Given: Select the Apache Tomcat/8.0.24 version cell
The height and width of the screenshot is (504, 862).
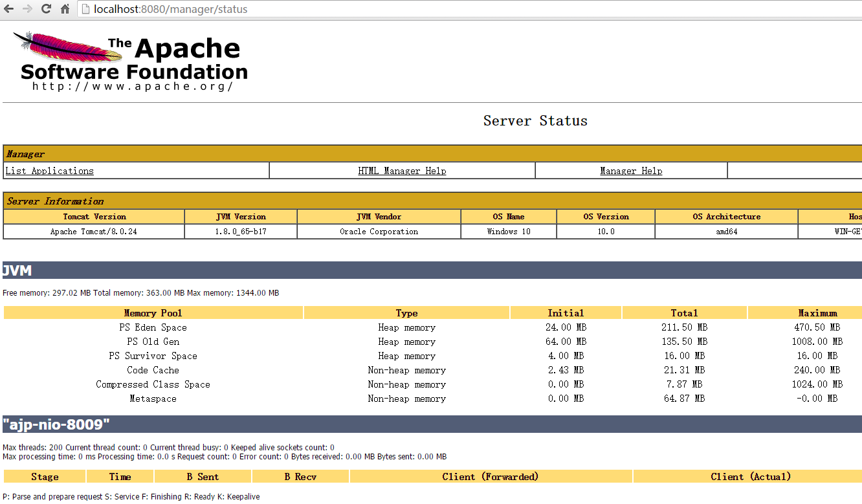Looking at the screenshot, I should 94,232.
